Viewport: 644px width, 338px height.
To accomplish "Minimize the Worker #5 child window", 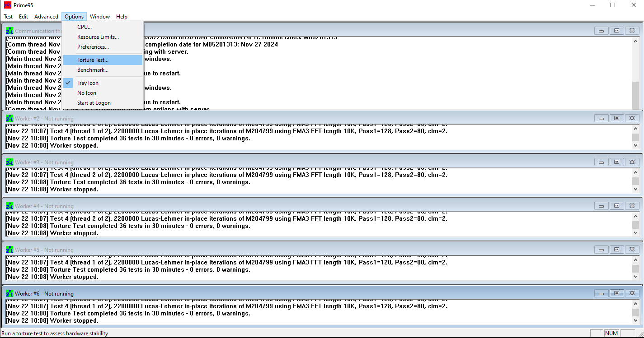I will pos(601,250).
